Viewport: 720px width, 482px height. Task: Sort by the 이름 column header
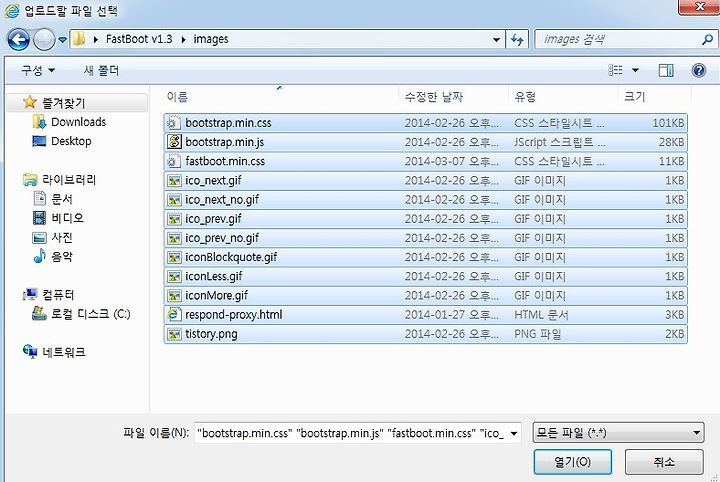(x=177, y=97)
